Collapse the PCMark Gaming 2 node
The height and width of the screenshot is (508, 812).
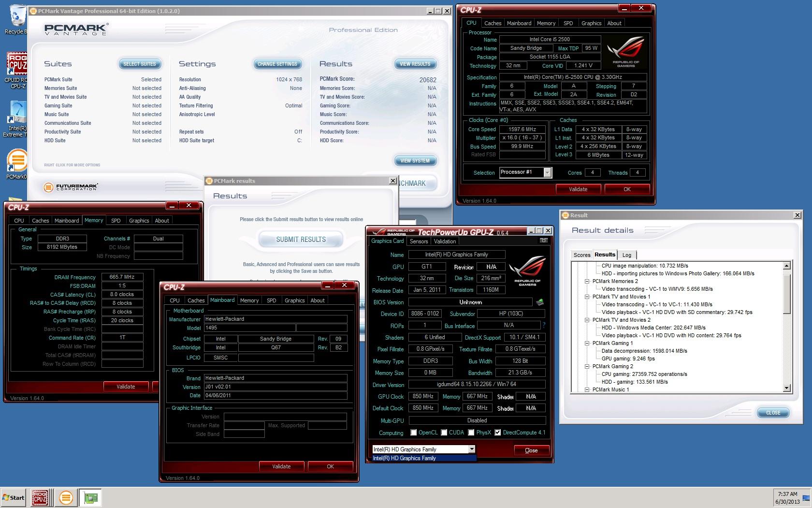587,366
